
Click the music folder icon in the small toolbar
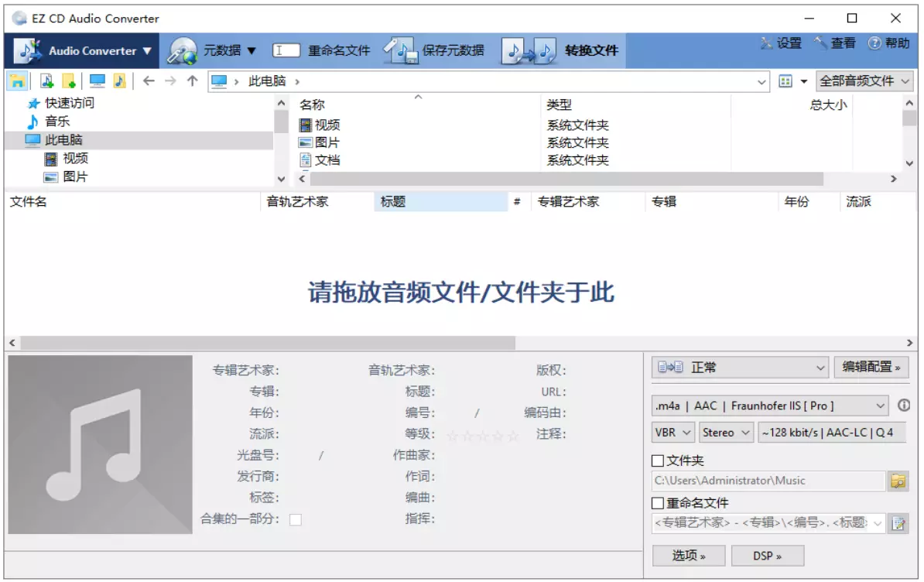pos(120,81)
